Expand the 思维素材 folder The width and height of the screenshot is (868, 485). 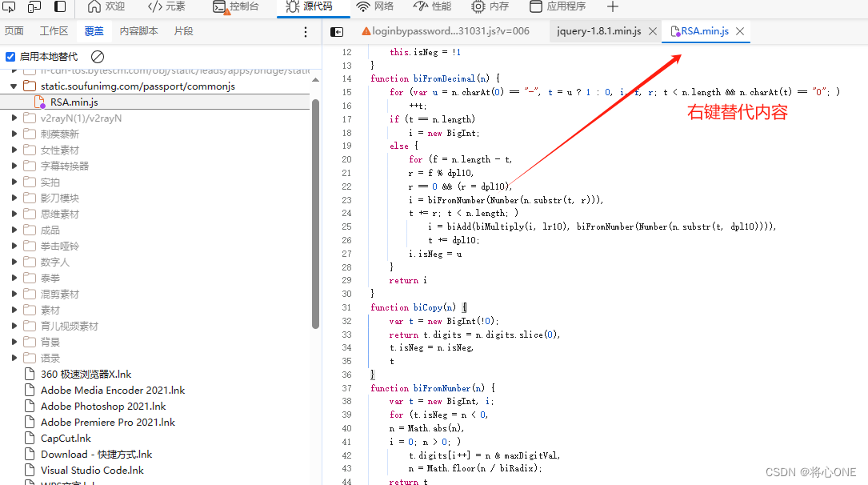click(x=14, y=214)
